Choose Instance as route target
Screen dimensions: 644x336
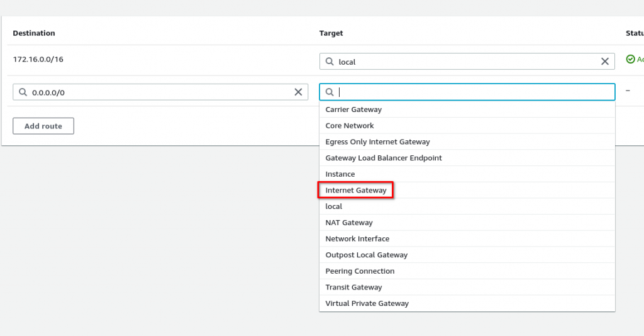pyautogui.click(x=340, y=174)
